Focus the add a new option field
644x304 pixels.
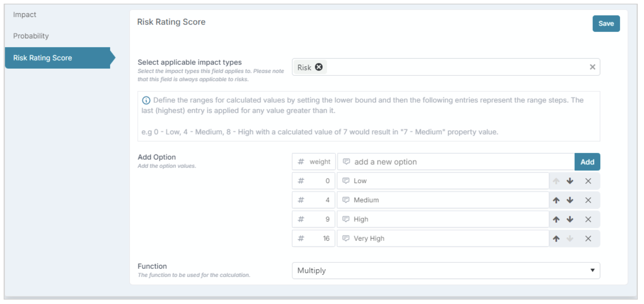pyautogui.click(x=456, y=162)
